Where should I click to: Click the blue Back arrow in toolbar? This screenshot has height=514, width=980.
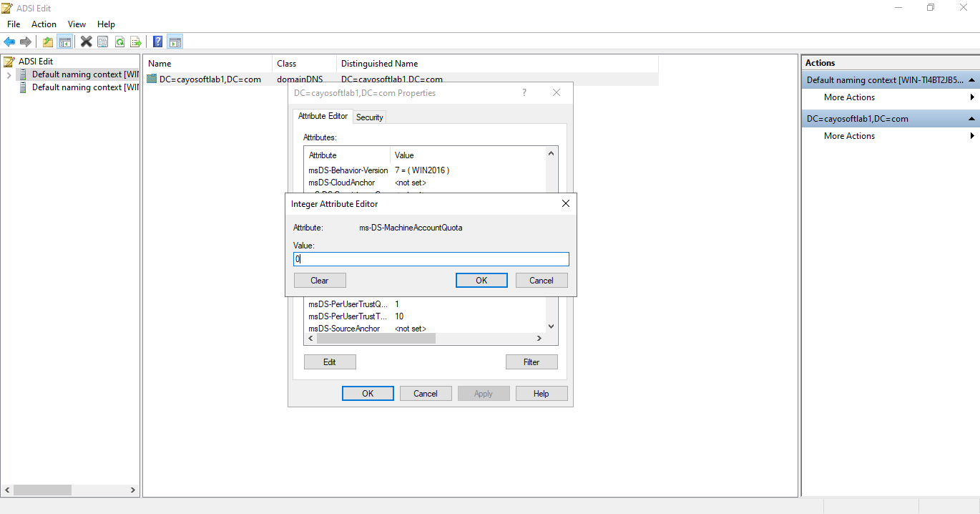coord(9,42)
